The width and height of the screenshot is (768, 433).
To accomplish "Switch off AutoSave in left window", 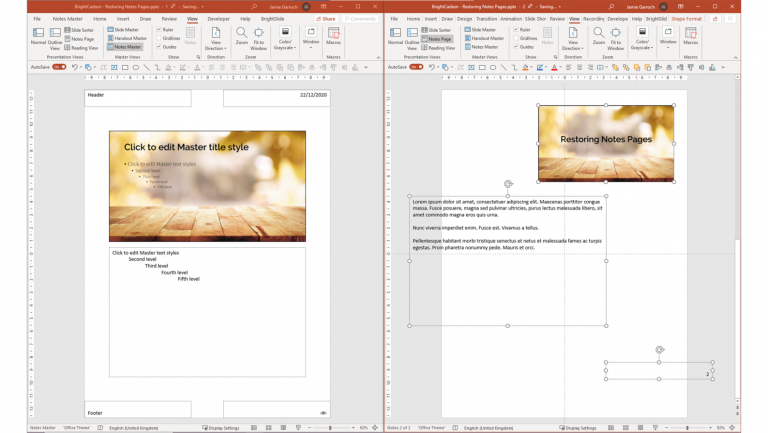I will click(59, 67).
